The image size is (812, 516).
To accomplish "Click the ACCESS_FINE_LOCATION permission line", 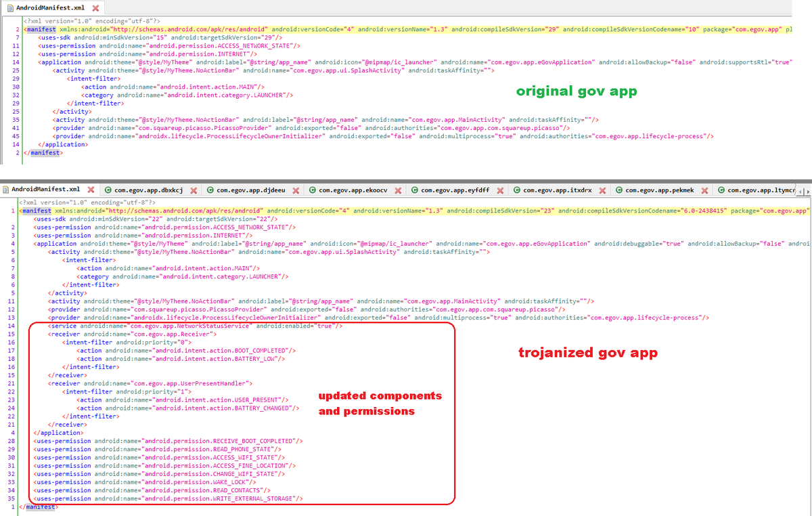I will (164, 465).
